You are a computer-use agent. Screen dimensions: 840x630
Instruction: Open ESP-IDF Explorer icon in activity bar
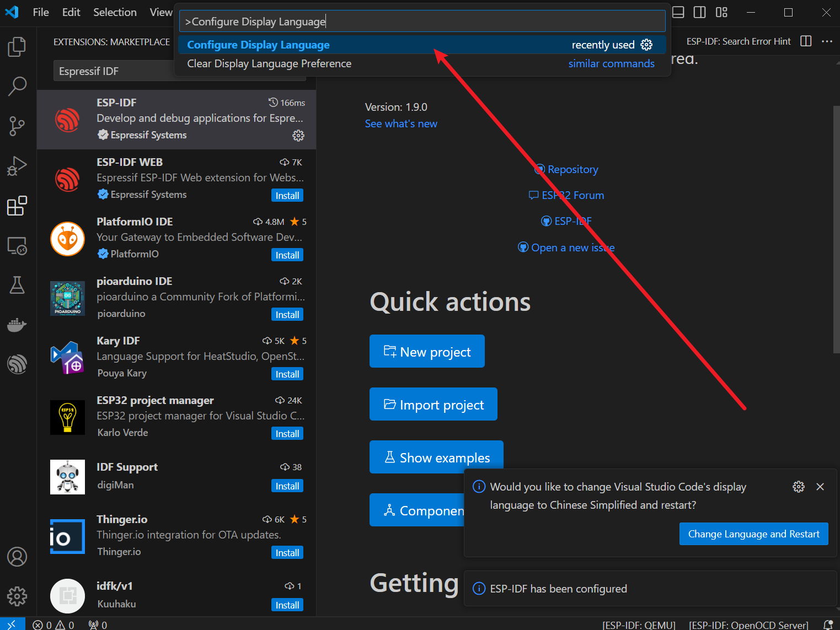click(17, 364)
